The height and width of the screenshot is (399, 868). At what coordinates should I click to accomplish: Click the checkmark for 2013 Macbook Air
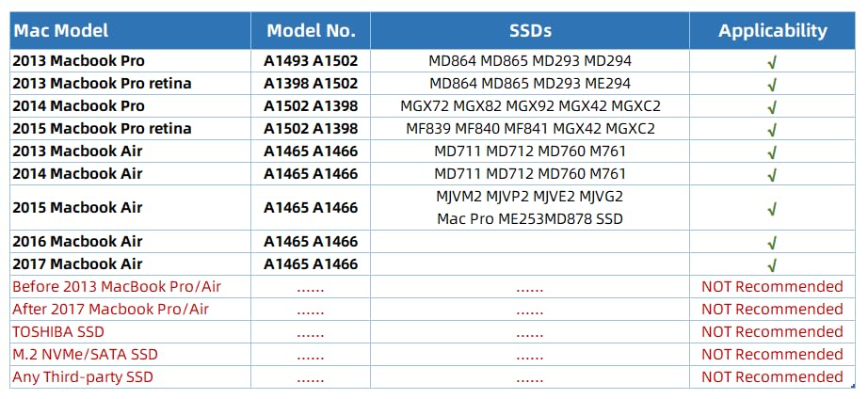tap(772, 152)
